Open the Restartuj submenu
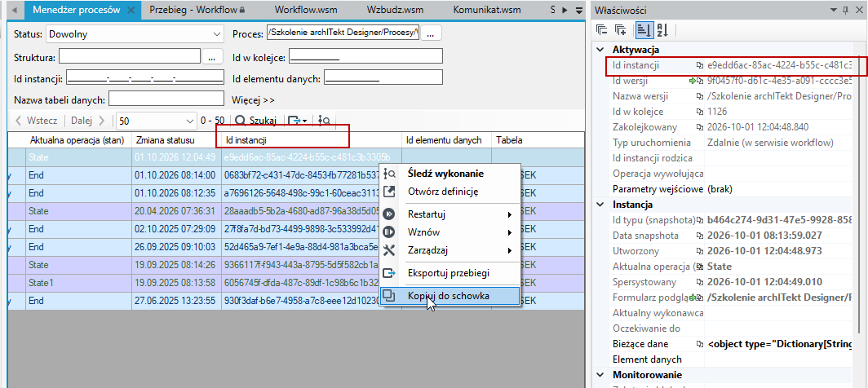868x388 pixels. tap(449, 214)
